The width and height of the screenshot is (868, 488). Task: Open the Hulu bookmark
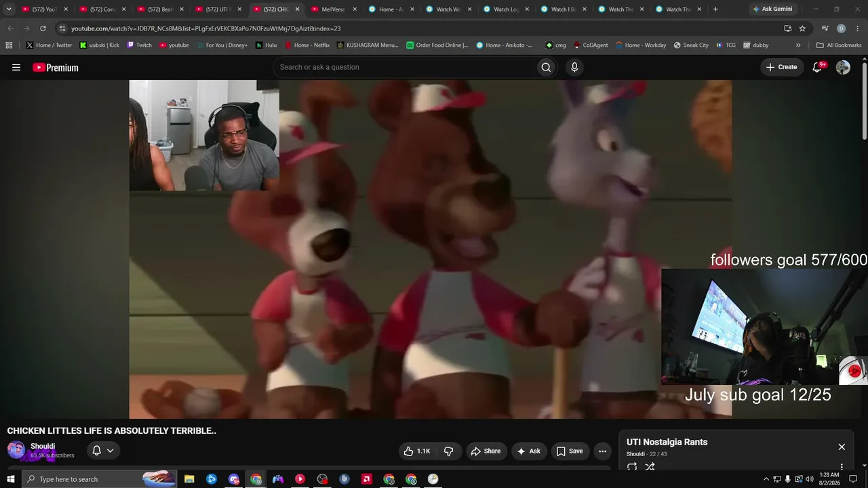pyautogui.click(x=266, y=45)
